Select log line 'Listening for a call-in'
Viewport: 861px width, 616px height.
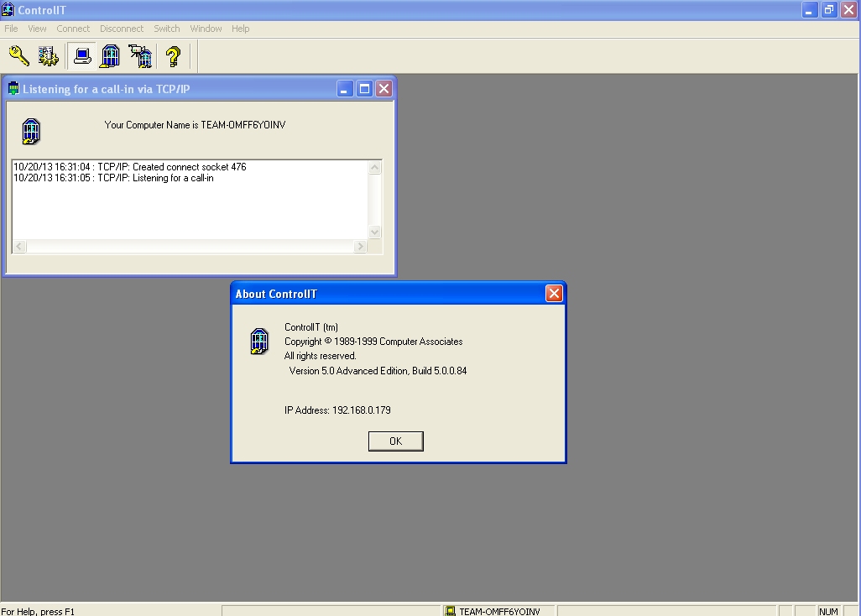pos(113,178)
